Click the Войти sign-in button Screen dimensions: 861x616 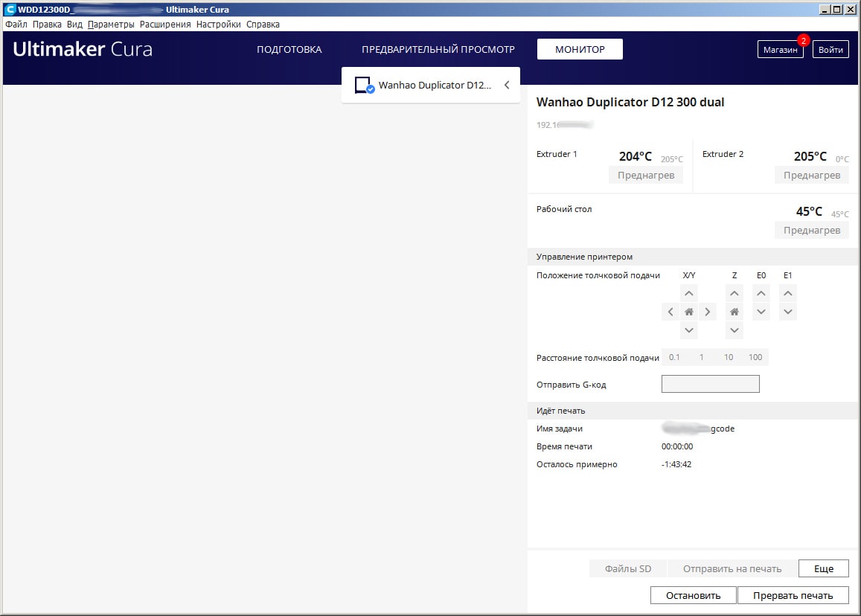(830, 49)
